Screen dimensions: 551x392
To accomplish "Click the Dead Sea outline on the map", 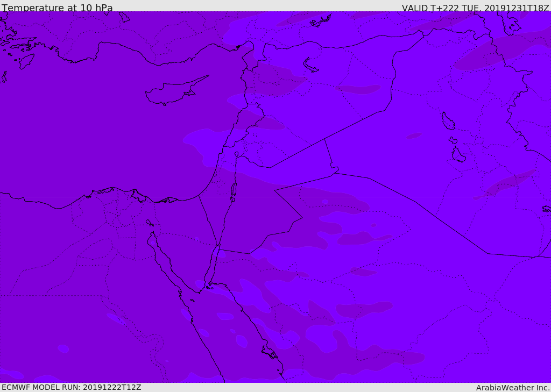I will [x=234, y=191].
